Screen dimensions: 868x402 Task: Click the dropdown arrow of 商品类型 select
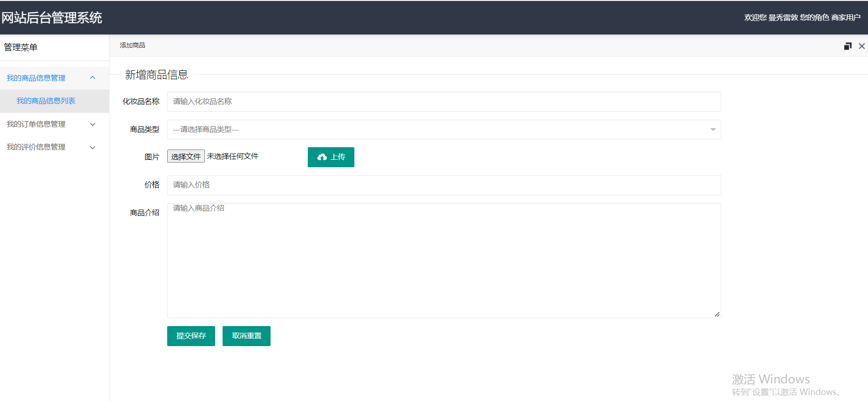tap(712, 129)
